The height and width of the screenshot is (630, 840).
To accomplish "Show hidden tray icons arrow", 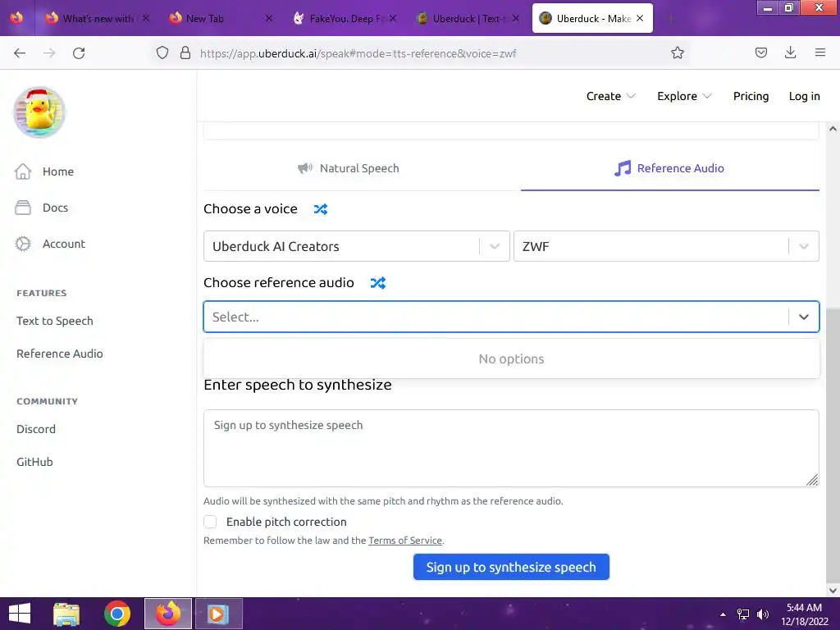I will [723, 614].
